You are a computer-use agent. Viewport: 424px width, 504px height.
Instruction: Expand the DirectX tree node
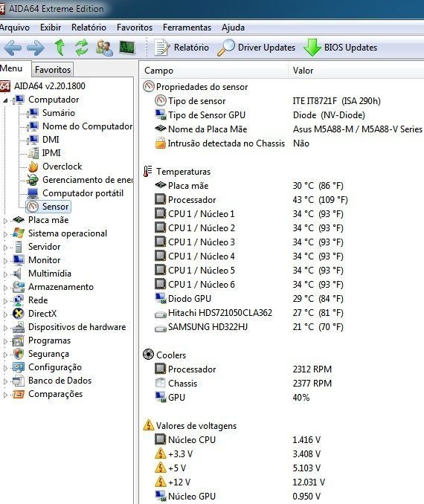tap(5, 314)
